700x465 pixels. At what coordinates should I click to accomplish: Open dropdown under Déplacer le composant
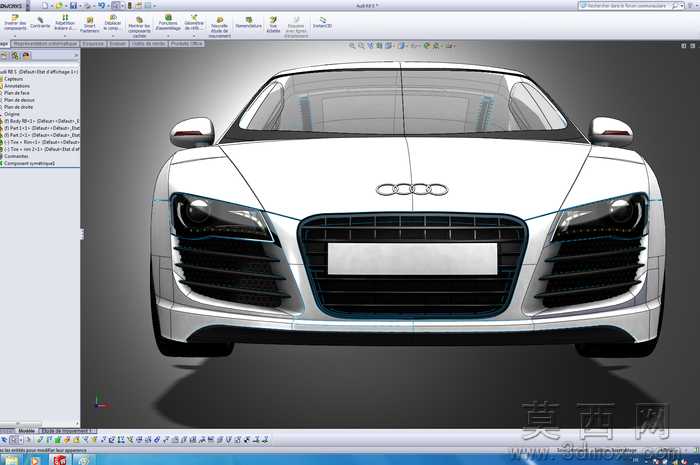point(112,36)
